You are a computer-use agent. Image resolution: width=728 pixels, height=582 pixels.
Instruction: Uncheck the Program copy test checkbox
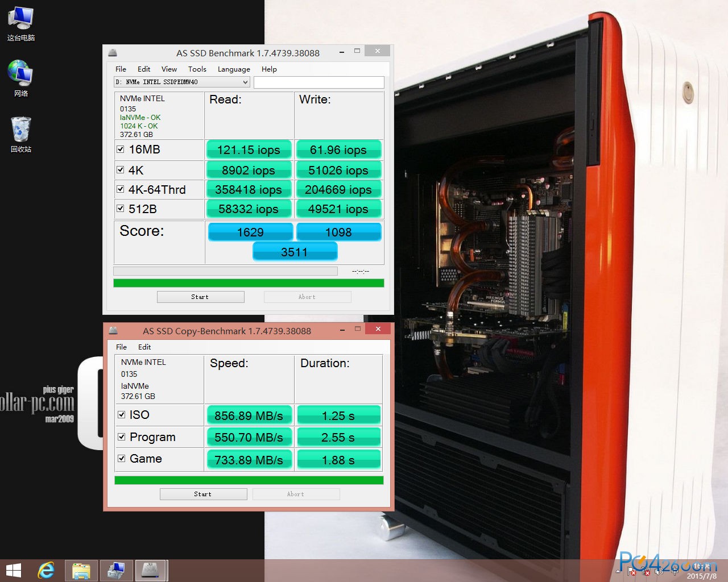(x=121, y=436)
